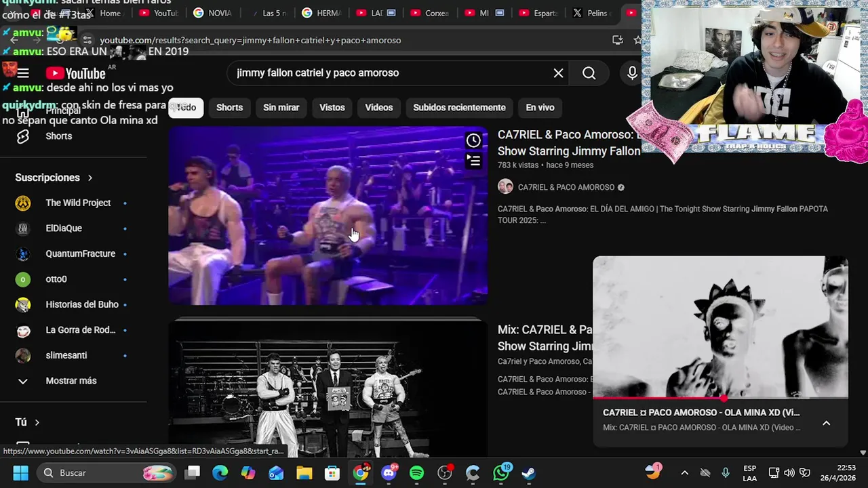Open ElDiaQue subscription
Screen dimensions: 868x488
tap(71, 228)
